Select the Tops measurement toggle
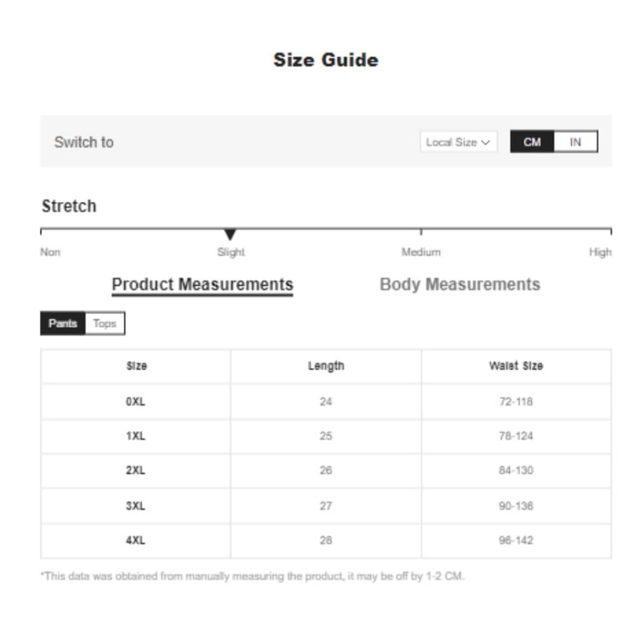Screen dimensions: 644x644 [x=105, y=324]
